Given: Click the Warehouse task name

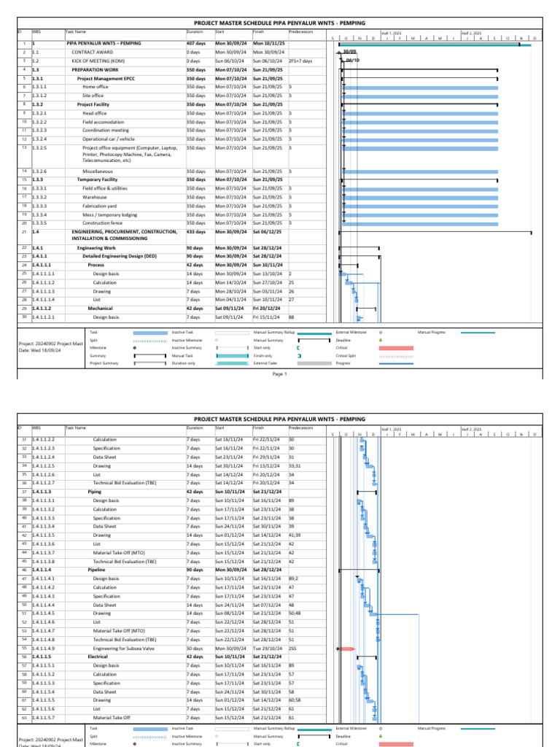Looking at the screenshot, I should click(x=94, y=197).
